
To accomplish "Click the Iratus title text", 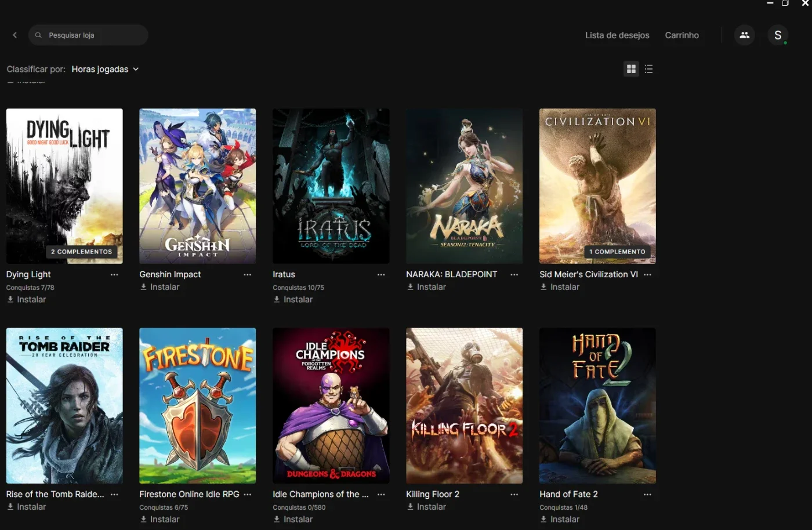I will point(284,275).
